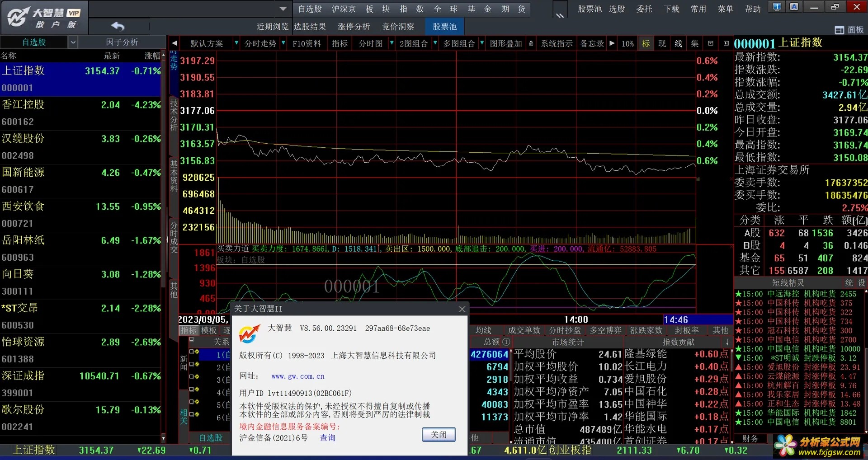868x460 pixels.
Task: Open the 竞价洞察 tab
Action: click(398, 27)
